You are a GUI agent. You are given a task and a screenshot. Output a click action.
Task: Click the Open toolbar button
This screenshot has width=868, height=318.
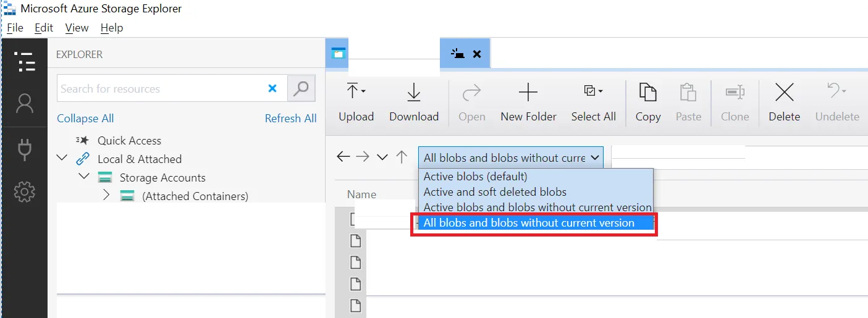[x=471, y=103]
